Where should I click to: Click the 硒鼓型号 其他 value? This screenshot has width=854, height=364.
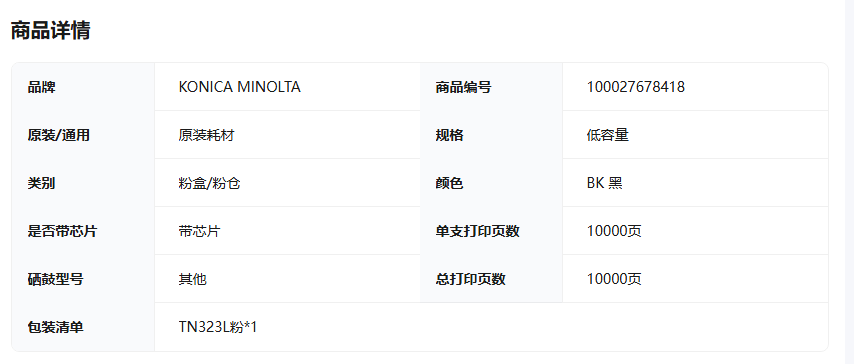point(192,280)
